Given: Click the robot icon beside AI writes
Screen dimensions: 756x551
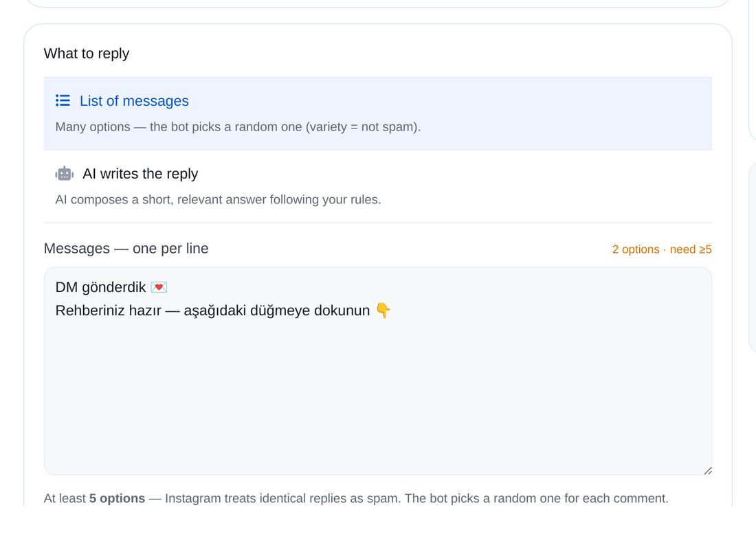Looking at the screenshot, I should [x=64, y=174].
